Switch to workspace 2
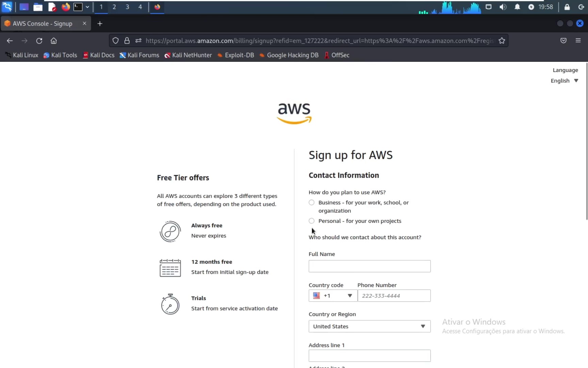Viewport: 588px width, 368px height. pos(114,7)
